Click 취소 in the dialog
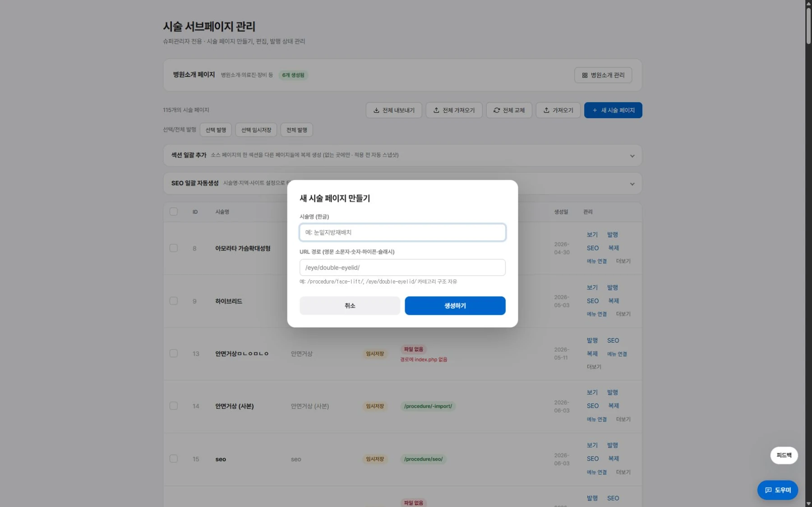812x507 pixels. tap(350, 306)
